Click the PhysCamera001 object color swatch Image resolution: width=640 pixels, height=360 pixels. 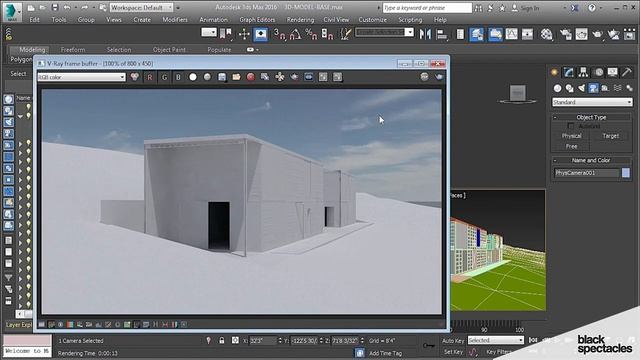point(626,173)
